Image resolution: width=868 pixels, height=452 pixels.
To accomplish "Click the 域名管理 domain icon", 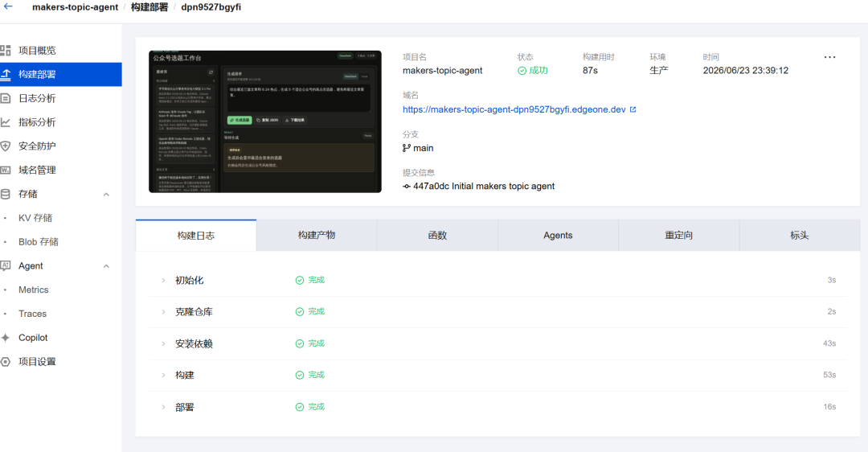I will [x=6, y=170].
